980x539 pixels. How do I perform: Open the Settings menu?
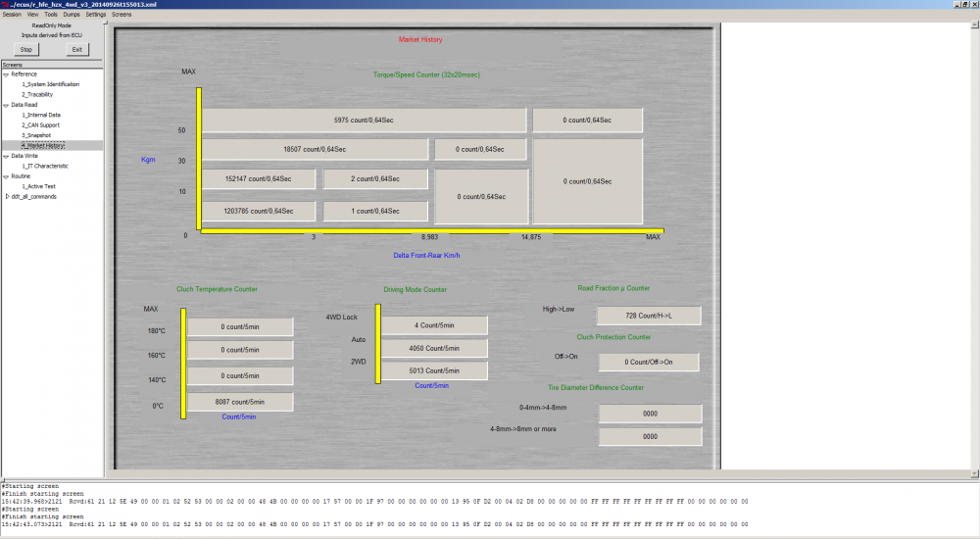click(x=96, y=15)
